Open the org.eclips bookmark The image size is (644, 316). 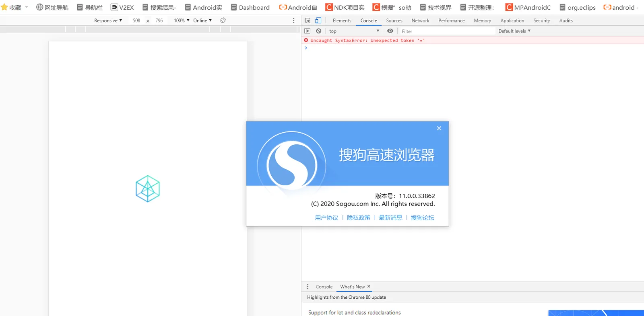578,7
